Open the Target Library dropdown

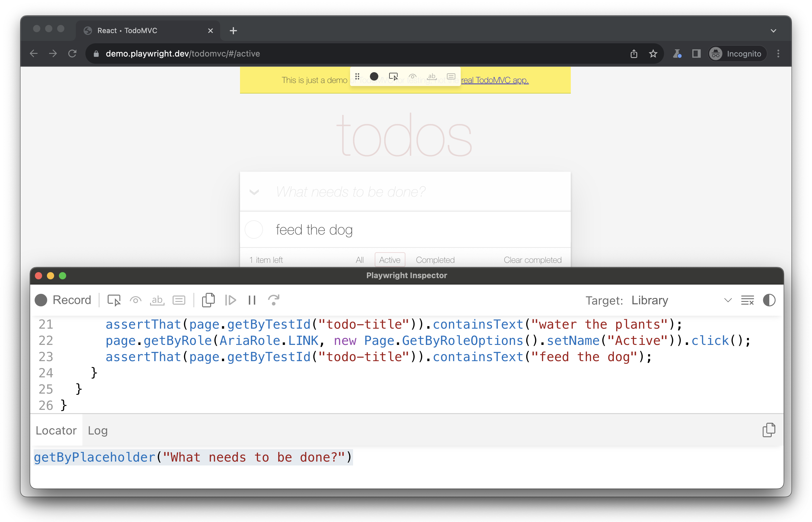click(681, 300)
